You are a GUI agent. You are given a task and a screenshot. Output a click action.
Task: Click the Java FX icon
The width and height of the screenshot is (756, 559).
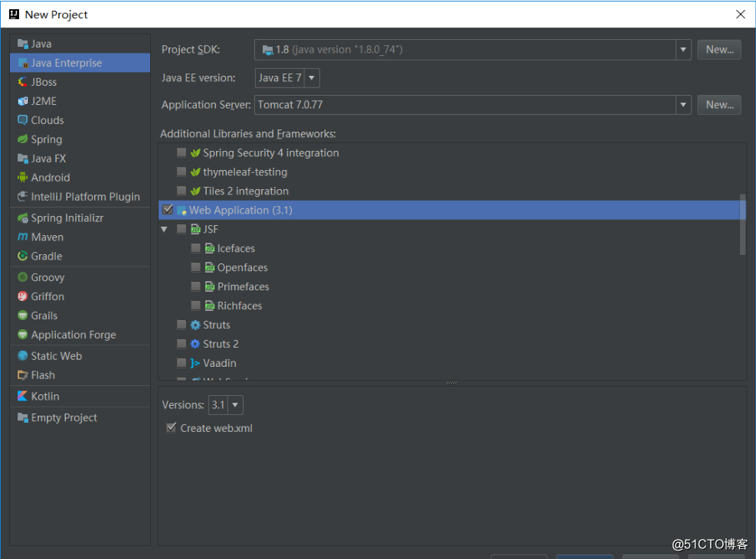(23, 159)
